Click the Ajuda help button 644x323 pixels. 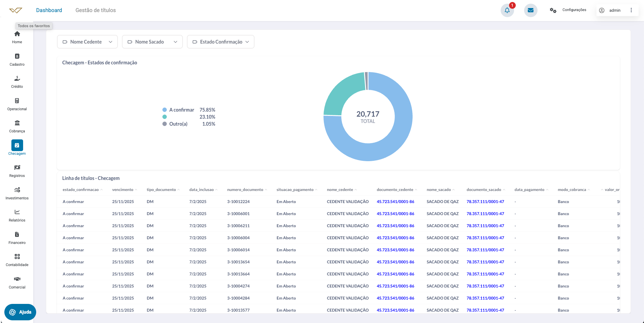20,312
